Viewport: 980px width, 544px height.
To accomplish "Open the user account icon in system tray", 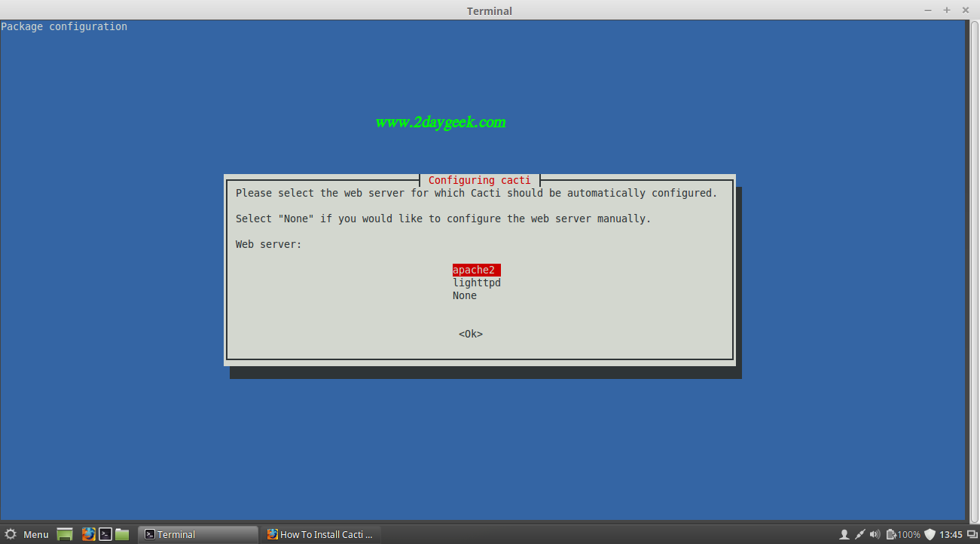I will click(844, 534).
